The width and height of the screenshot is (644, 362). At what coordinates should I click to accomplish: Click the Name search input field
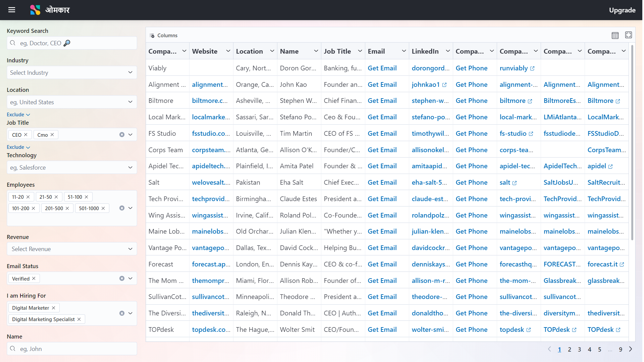[x=72, y=349]
